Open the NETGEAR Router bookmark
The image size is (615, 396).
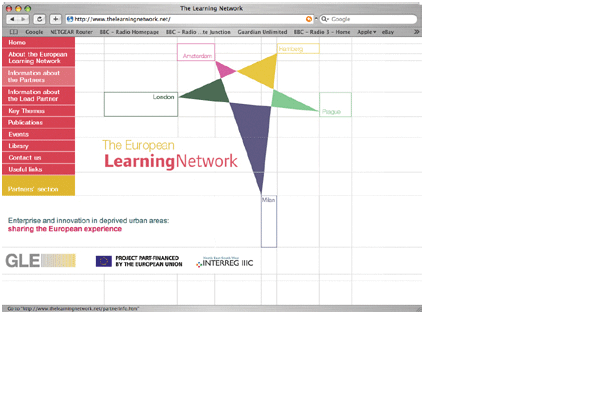tap(71, 32)
